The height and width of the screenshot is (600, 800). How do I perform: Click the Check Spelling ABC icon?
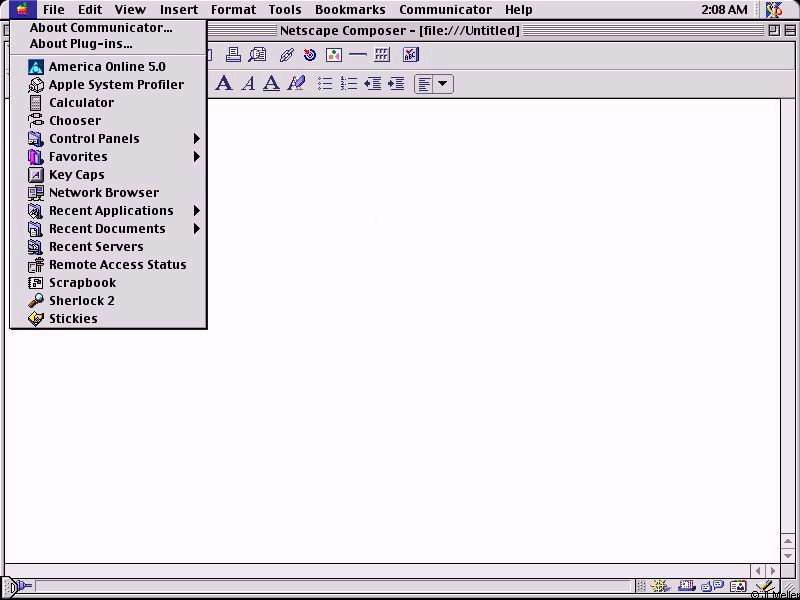coord(410,55)
